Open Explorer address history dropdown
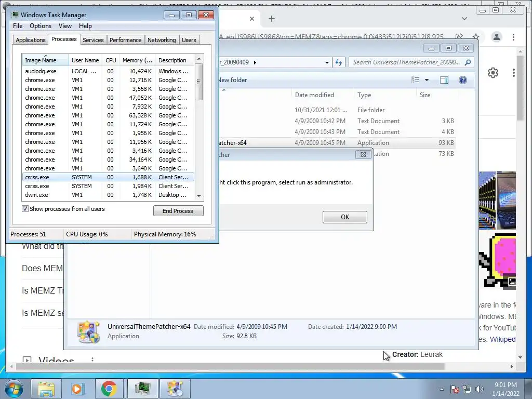 point(327,62)
